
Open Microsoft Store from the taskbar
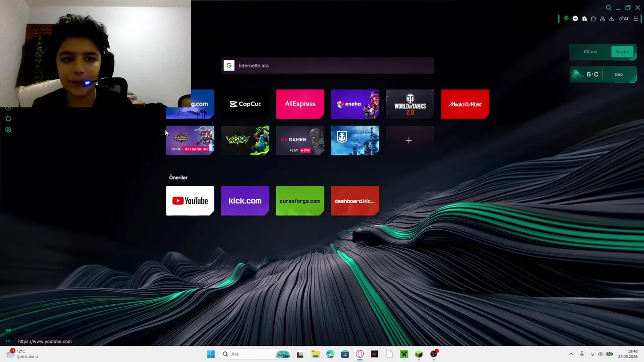click(x=345, y=354)
